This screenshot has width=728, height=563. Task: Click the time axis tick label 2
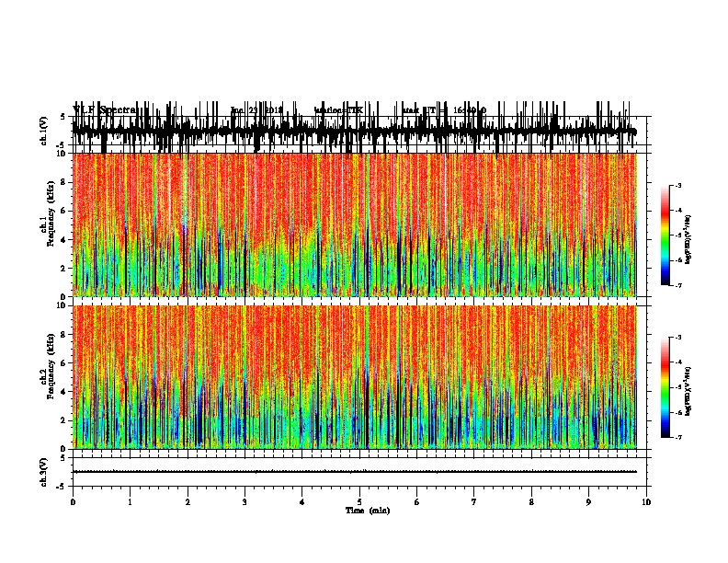(x=188, y=502)
